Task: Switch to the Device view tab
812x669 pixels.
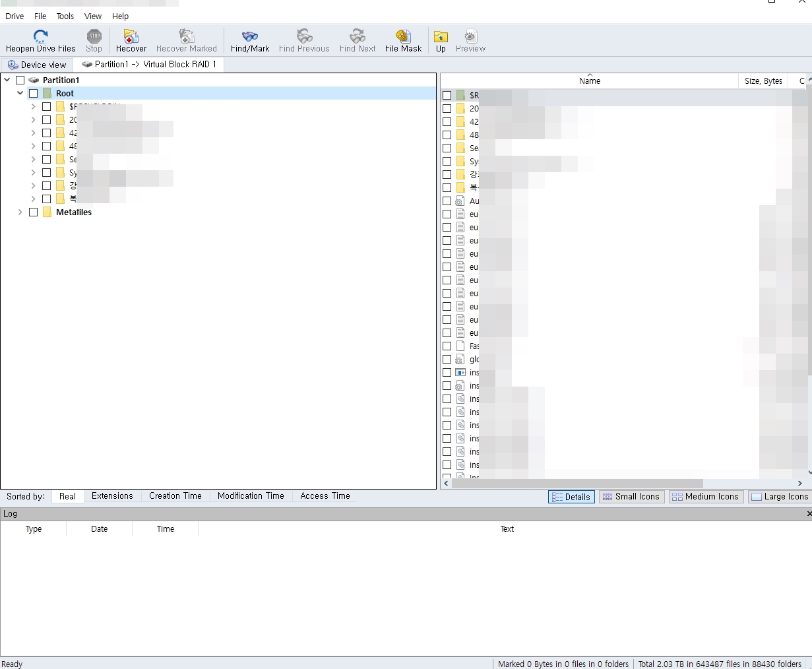Action: click(37, 65)
